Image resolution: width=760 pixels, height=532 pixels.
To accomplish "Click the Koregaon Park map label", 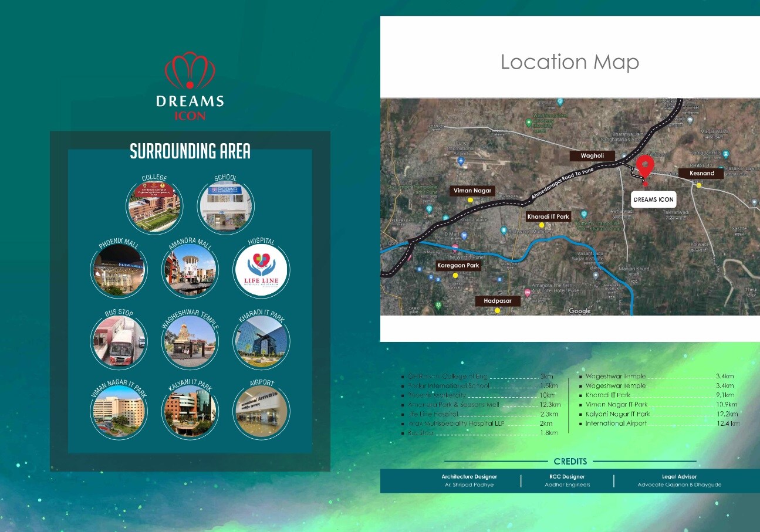I will click(458, 266).
